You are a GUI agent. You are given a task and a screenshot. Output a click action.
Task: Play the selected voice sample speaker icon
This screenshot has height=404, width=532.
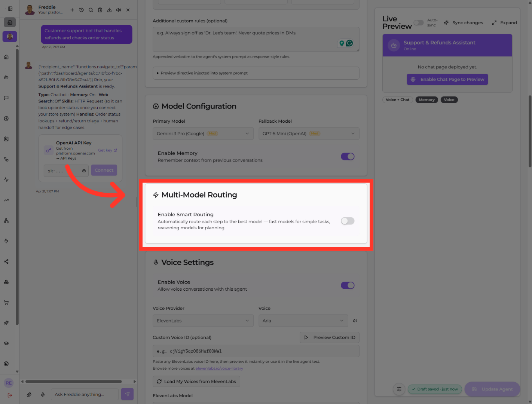[355, 321]
